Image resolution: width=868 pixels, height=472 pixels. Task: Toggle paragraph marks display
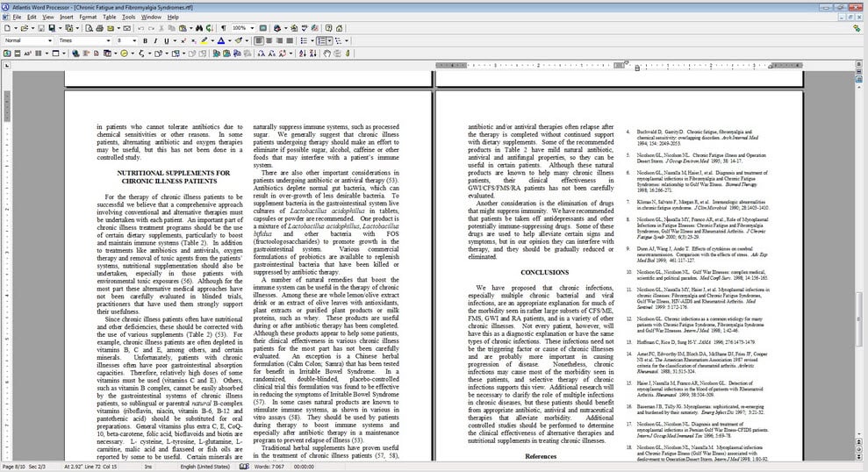pyautogui.click(x=222, y=28)
